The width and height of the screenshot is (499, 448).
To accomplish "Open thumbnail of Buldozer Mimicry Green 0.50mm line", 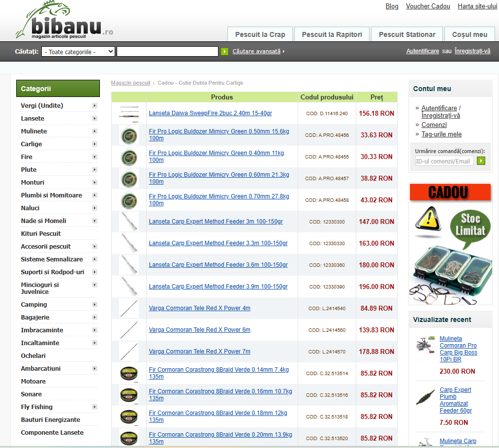I will click(129, 135).
